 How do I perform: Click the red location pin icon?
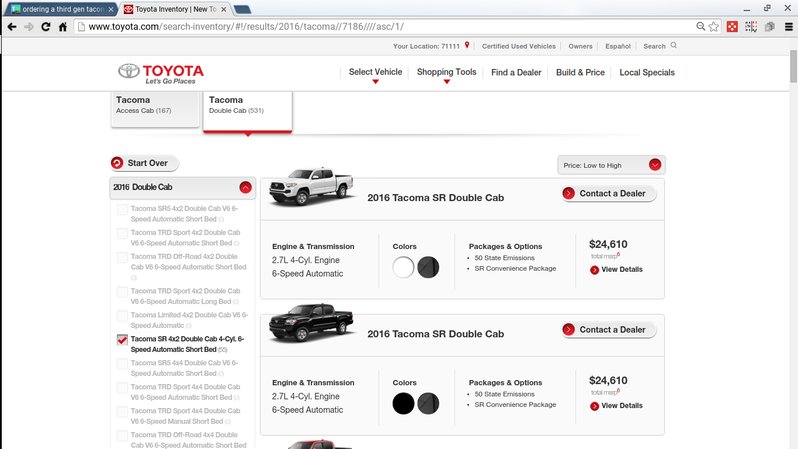click(x=467, y=45)
